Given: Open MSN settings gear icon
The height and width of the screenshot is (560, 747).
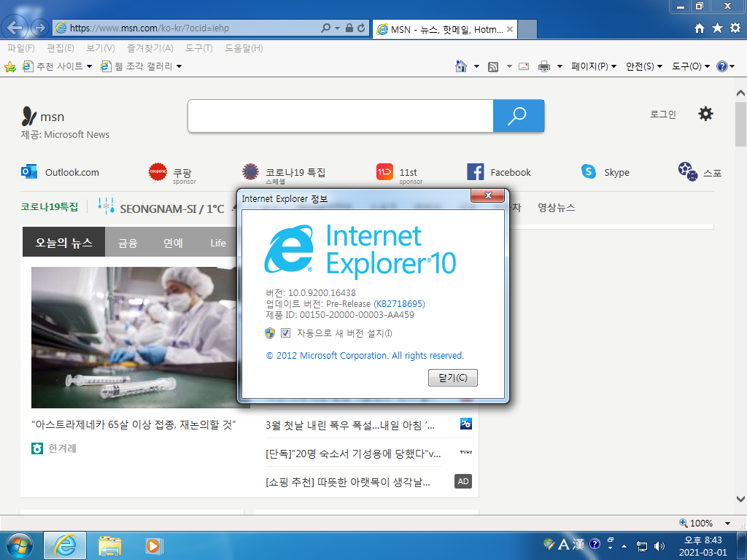Looking at the screenshot, I should coord(705,114).
